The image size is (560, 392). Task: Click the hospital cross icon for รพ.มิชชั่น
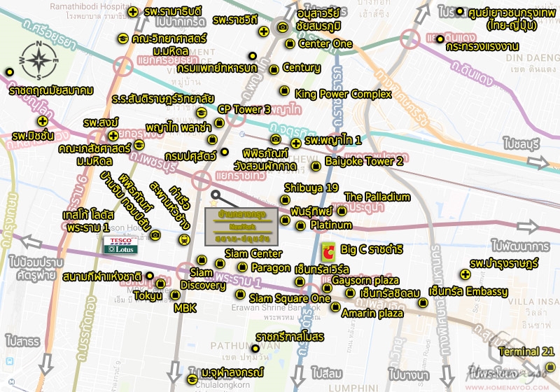[43, 121]
